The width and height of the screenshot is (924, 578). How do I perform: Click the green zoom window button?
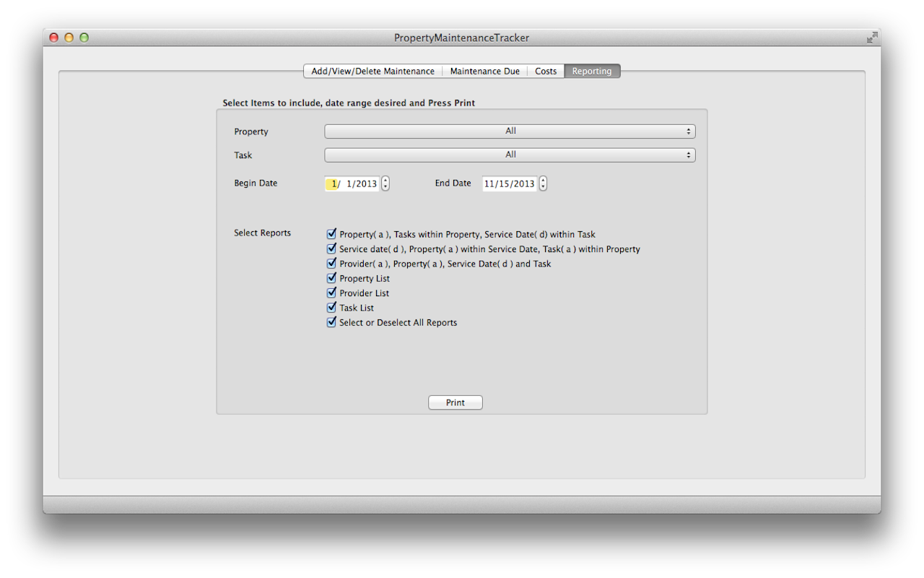tap(84, 38)
